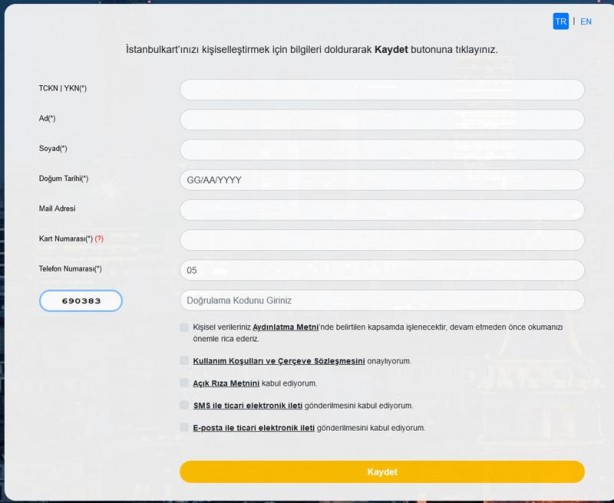Image resolution: width=614 pixels, height=503 pixels.
Task: Open the Açık Rıza Metnini link
Action: 226,383
